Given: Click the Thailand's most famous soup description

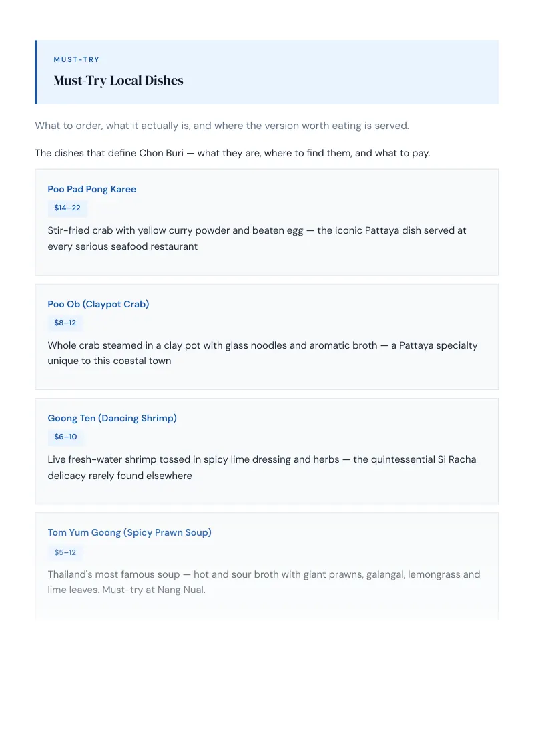Looking at the screenshot, I should coord(264,582).
